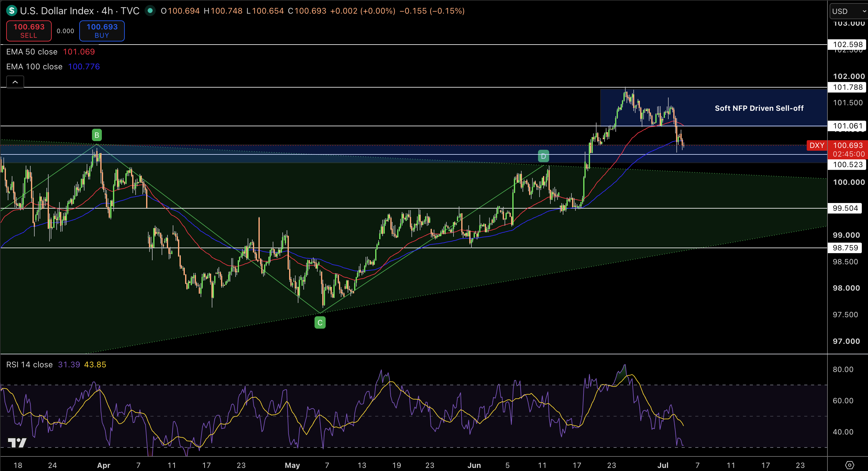Click the red DXY current price tag
Screen dimensions: 868x471
[817, 145]
